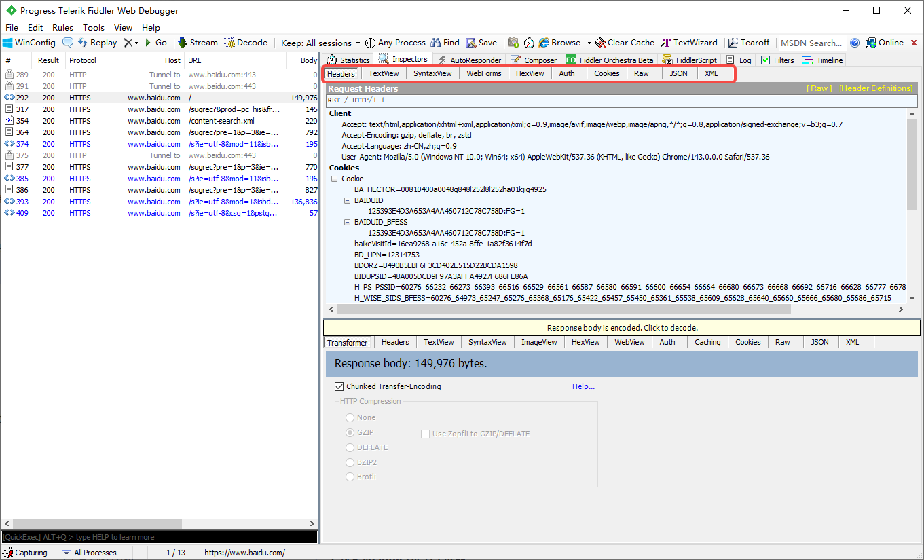Select the DEFLATE compression radio button
The width and height of the screenshot is (924, 560).
click(x=350, y=447)
